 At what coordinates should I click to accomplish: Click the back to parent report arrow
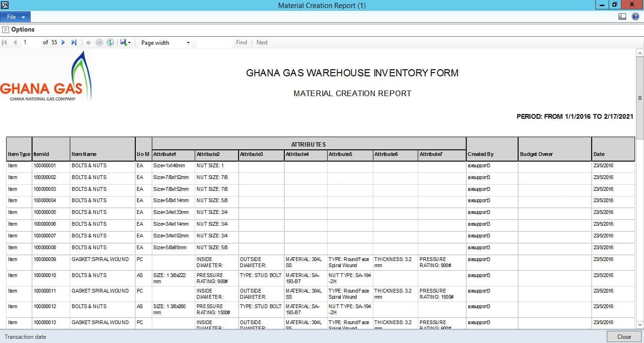(89, 42)
